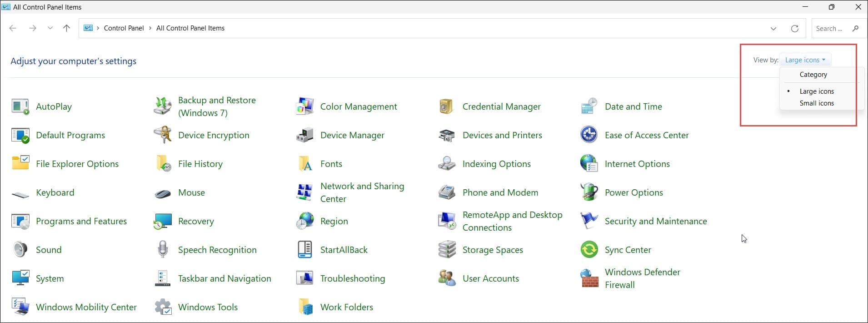Open the Devices and Printers icon
Screen dimensions: 868x323
pyautogui.click(x=447, y=135)
